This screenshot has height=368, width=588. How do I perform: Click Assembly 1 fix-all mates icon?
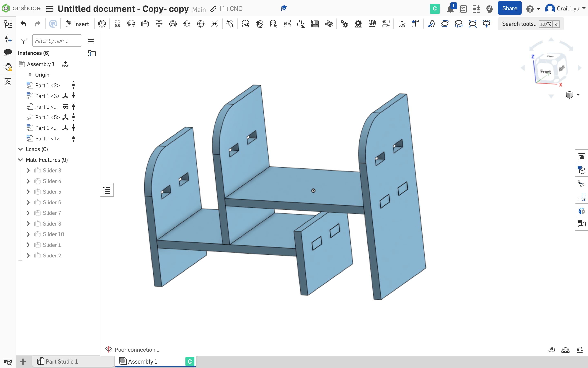pyautogui.click(x=65, y=64)
